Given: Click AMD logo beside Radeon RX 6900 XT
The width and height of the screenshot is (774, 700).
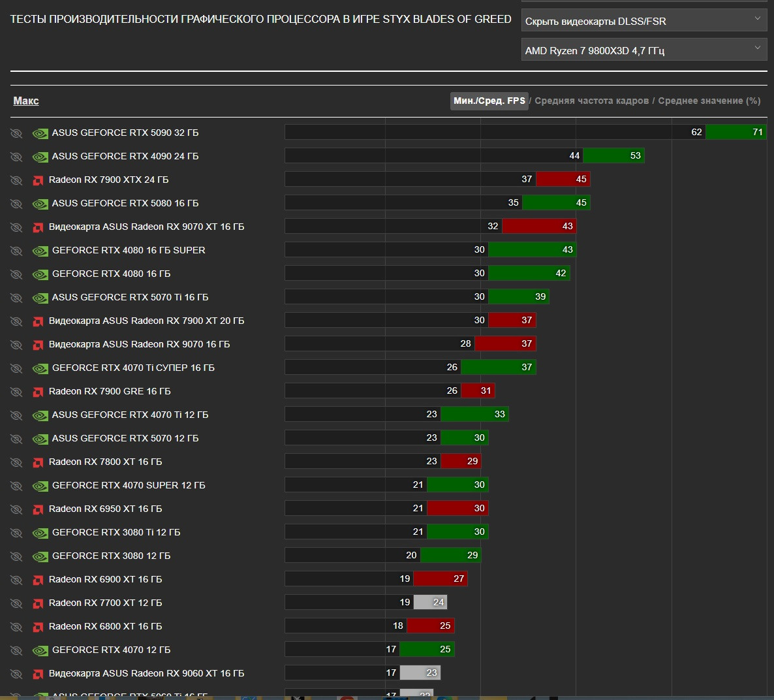Looking at the screenshot, I should coord(38,580).
